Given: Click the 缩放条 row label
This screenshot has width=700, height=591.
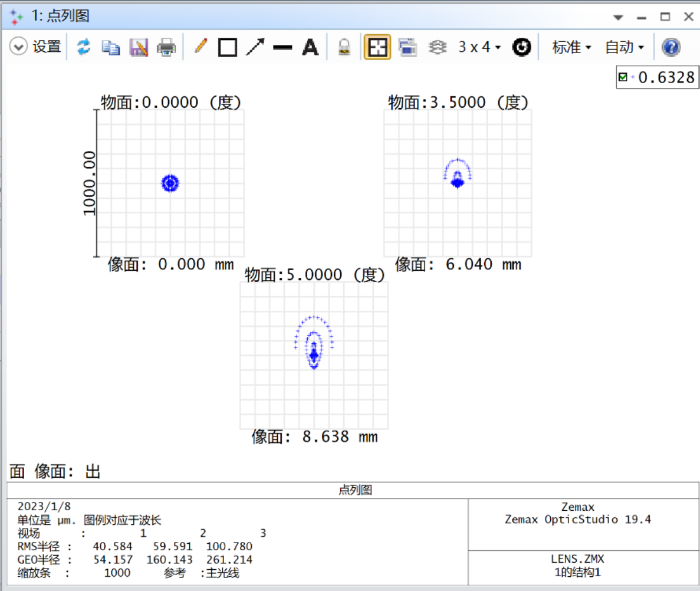Looking at the screenshot, I should tap(34, 573).
